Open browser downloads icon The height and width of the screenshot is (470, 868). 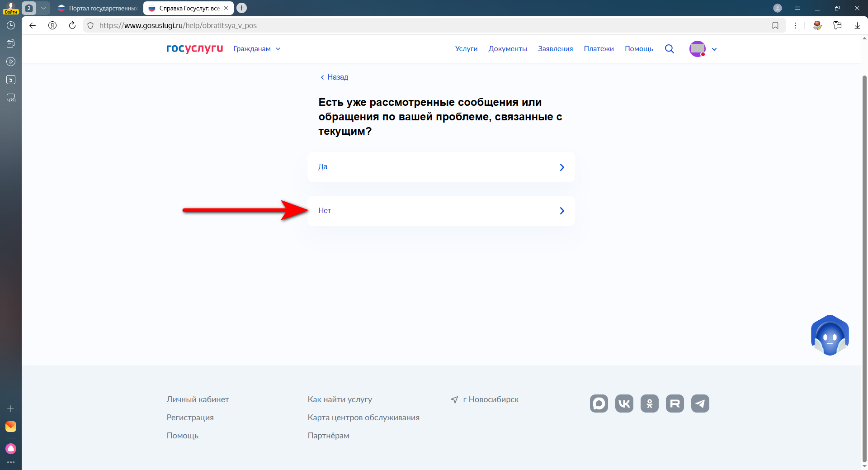click(x=857, y=25)
